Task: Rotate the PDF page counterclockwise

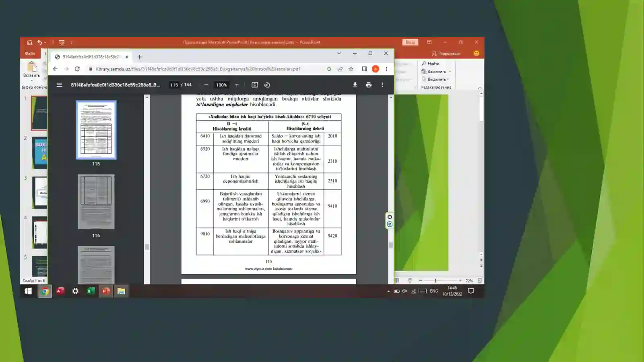Action: (267, 85)
